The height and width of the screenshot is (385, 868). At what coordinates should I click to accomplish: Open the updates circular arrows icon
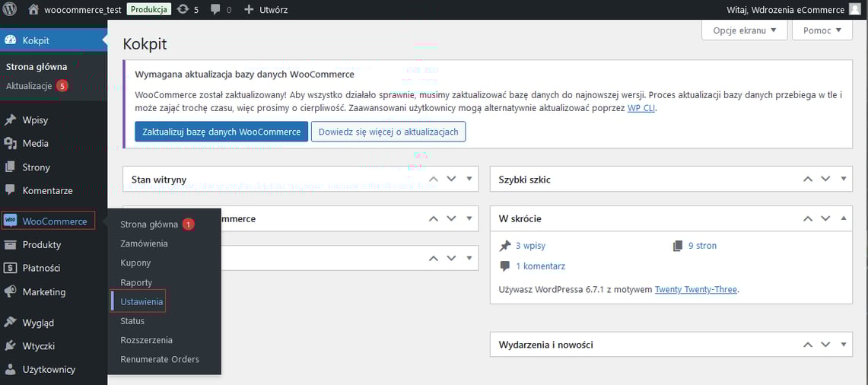tap(183, 9)
